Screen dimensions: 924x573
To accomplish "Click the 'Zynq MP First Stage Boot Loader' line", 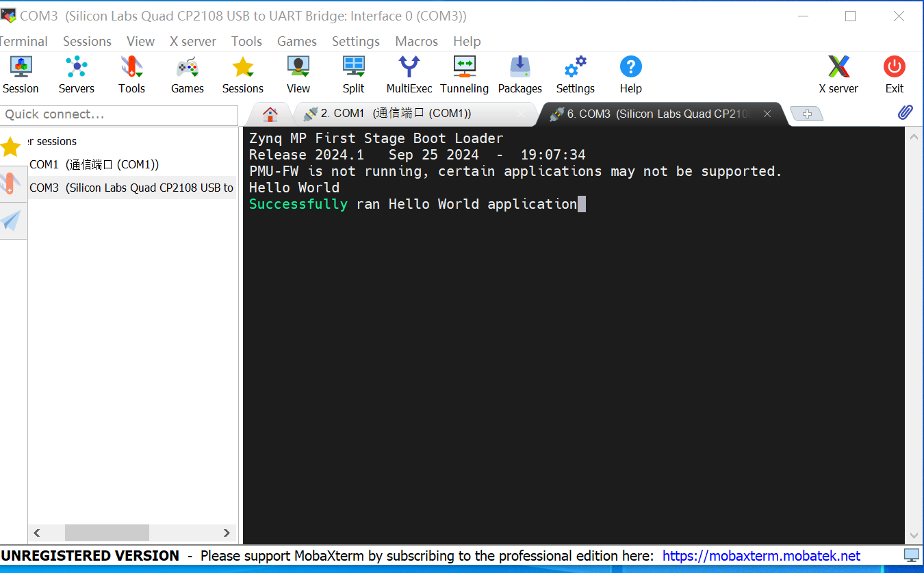I will (x=376, y=138).
